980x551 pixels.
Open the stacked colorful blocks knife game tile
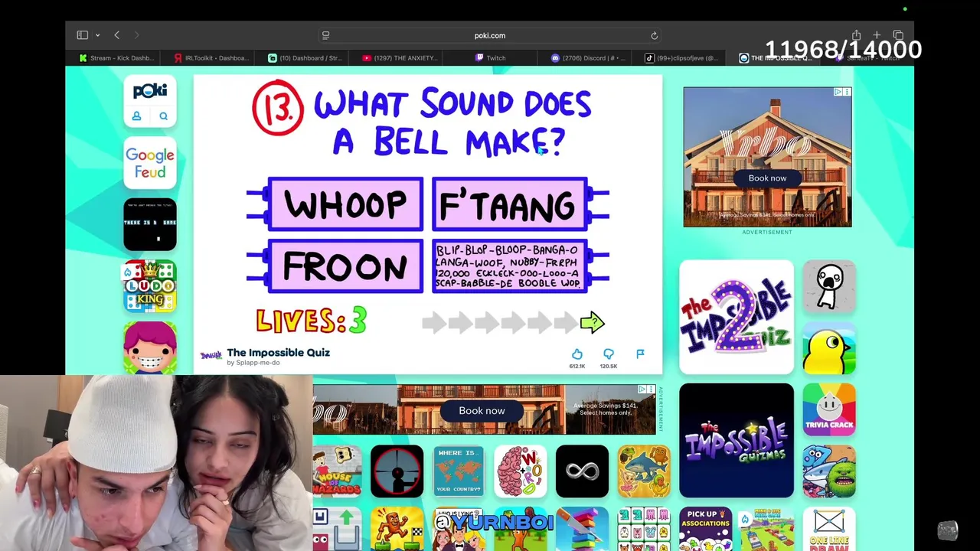pos(582,529)
